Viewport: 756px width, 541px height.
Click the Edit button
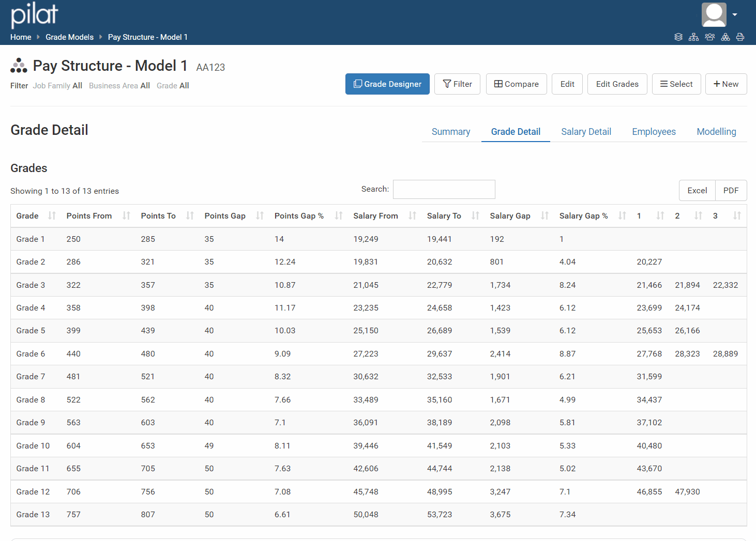567,84
